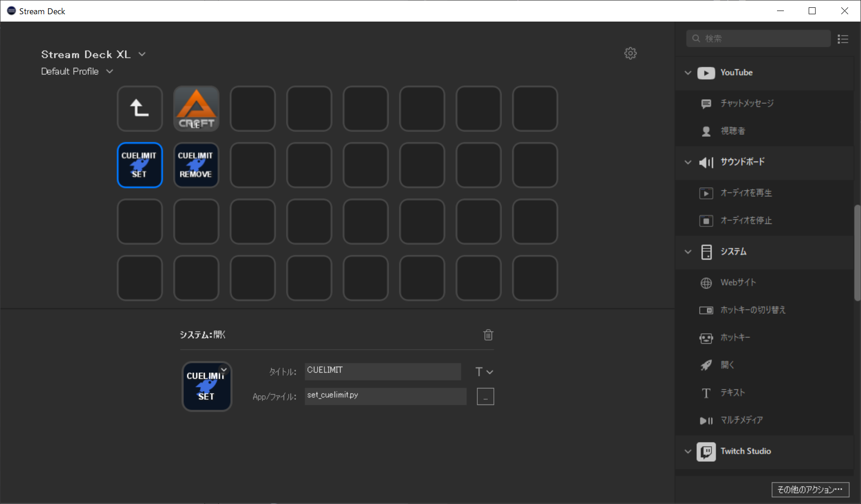
Task: Select the Webサイト system action
Action: click(x=738, y=282)
